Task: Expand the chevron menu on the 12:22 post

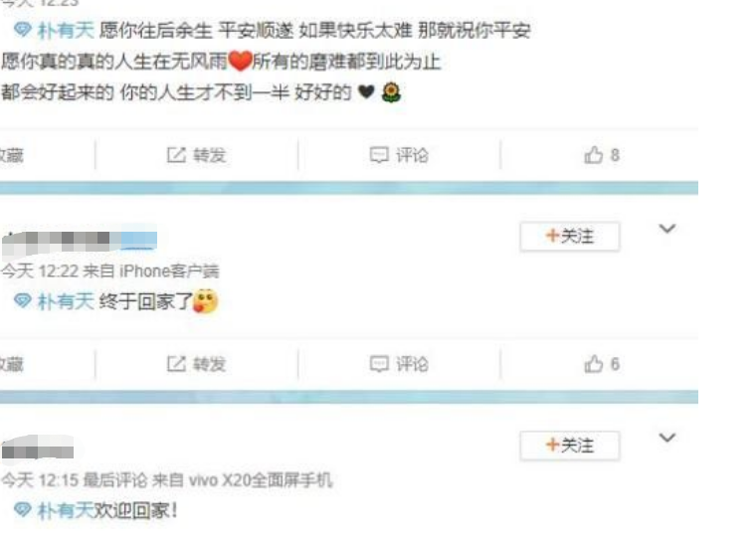Action: (667, 229)
